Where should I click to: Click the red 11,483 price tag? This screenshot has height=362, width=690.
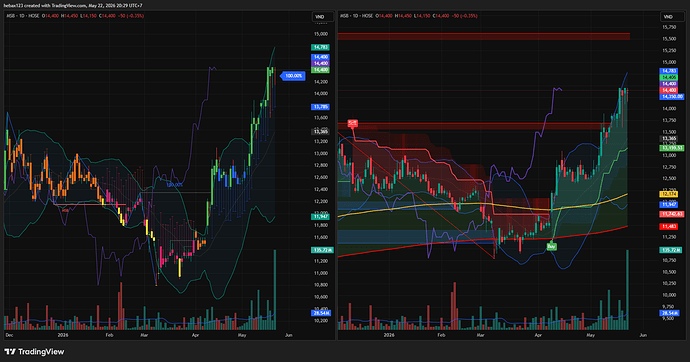point(668,226)
